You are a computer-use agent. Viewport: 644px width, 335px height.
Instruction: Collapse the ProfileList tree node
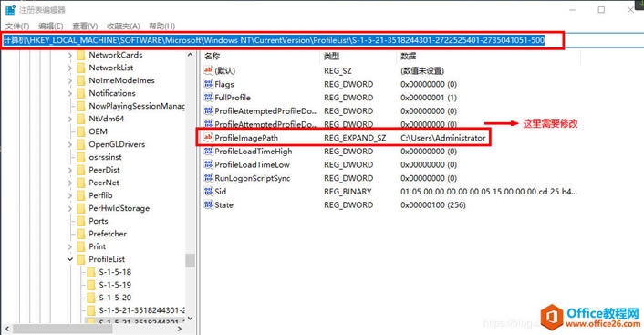[70, 259]
